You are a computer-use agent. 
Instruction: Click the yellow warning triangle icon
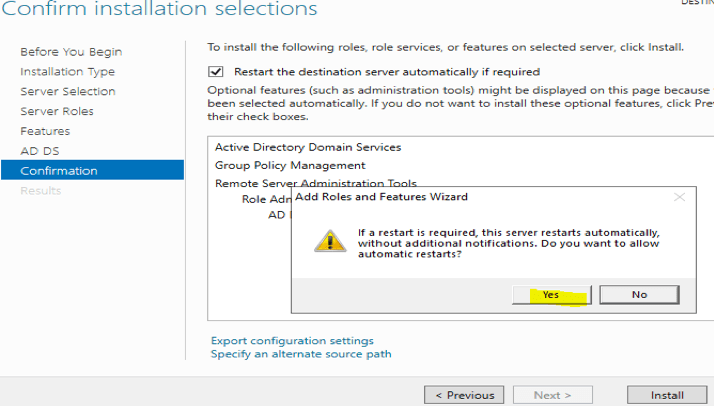click(x=328, y=241)
